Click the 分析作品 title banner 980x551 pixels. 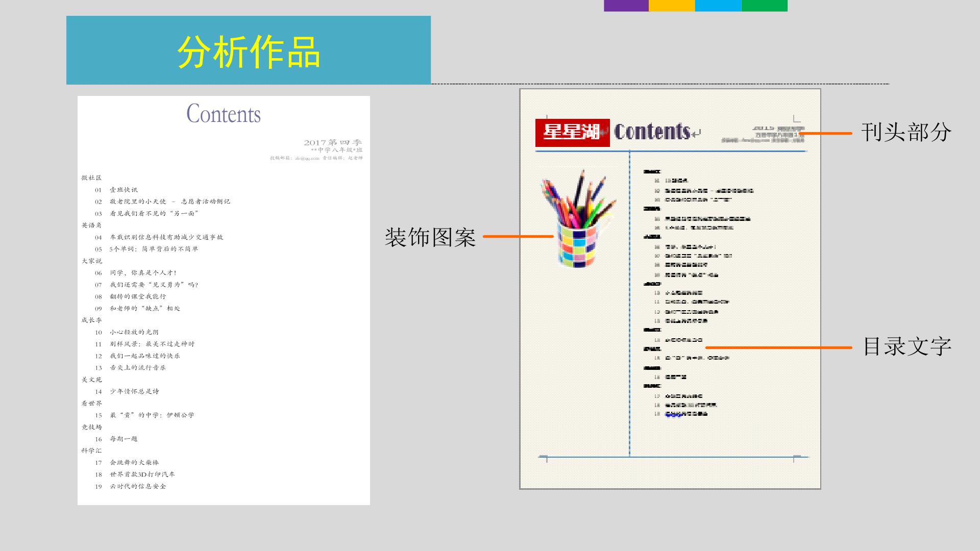(249, 50)
